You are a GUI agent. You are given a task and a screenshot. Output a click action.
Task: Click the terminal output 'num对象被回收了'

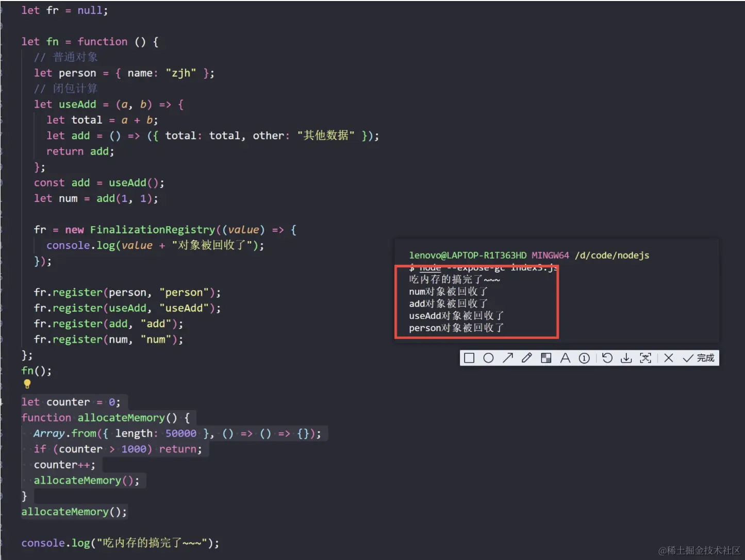[x=448, y=292]
